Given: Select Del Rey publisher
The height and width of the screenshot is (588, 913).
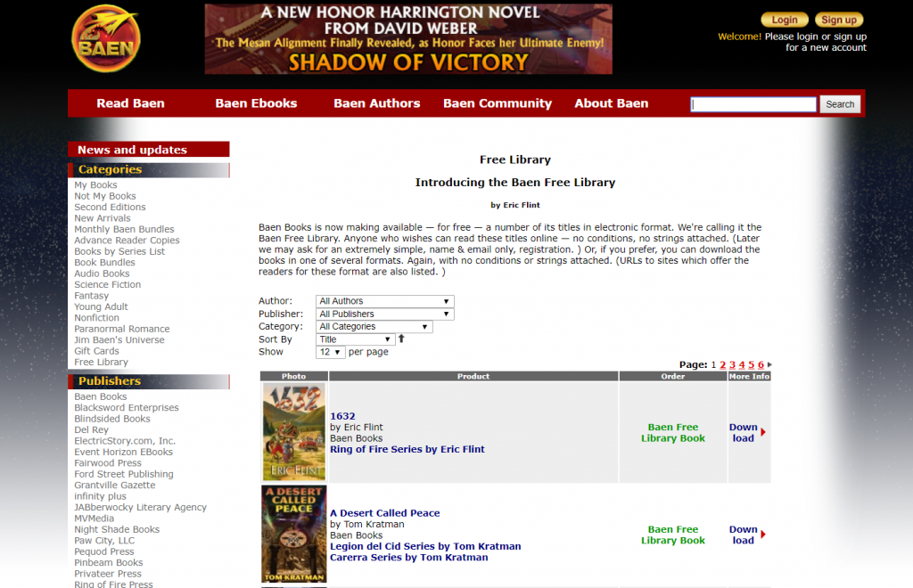Looking at the screenshot, I should tap(92, 429).
